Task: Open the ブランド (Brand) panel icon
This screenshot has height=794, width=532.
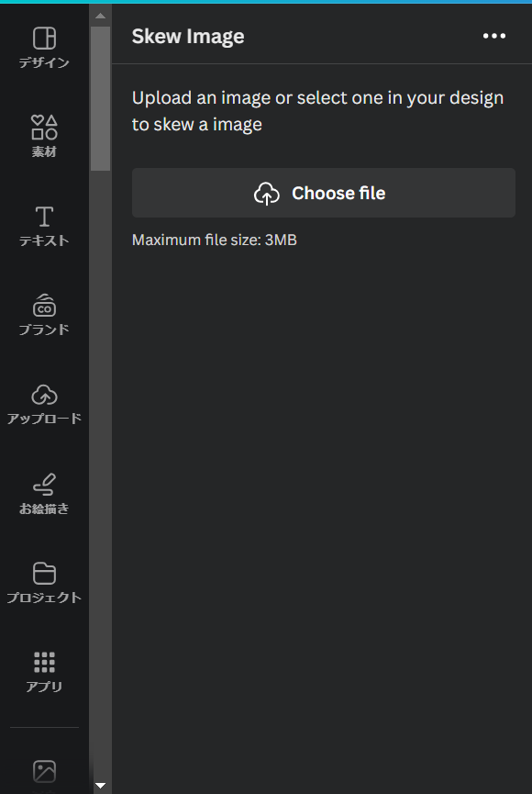Action: click(44, 315)
